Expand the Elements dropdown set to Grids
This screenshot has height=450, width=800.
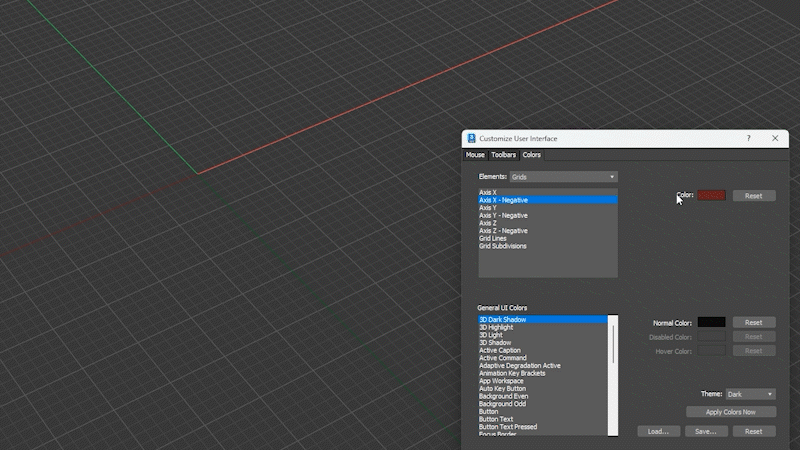pyautogui.click(x=563, y=177)
